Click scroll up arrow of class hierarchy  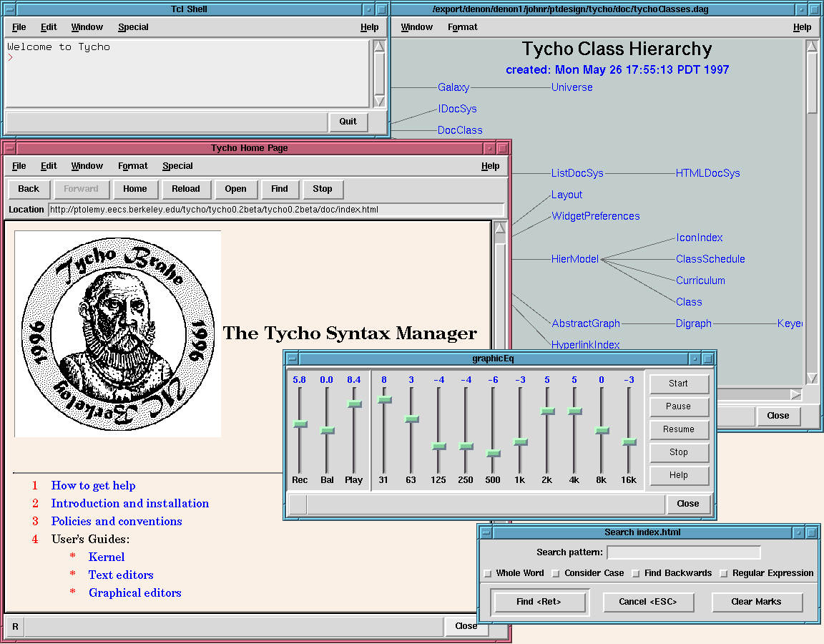pos(811,47)
